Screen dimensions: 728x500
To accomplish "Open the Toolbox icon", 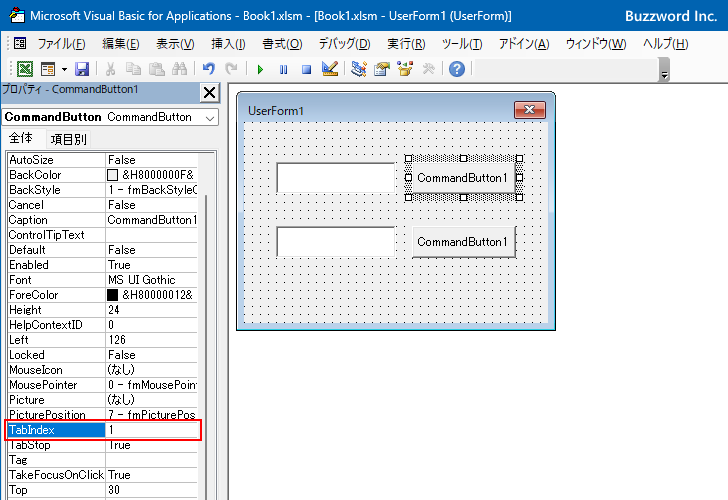I will [429, 69].
